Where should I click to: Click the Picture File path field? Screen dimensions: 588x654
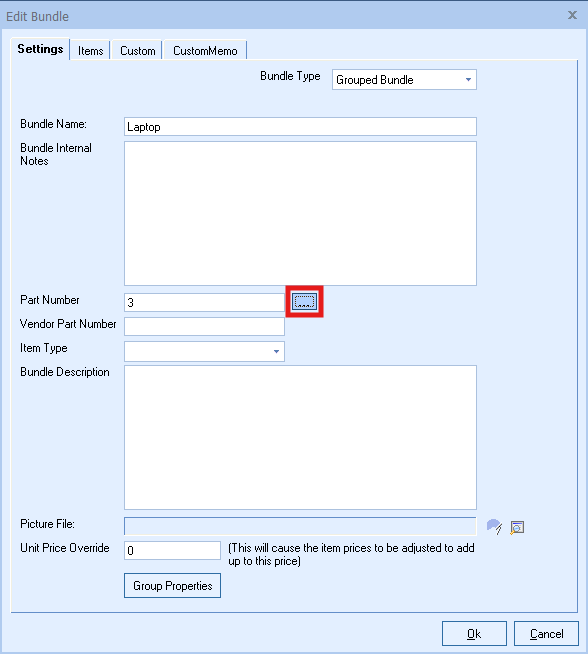tap(300, 526)
